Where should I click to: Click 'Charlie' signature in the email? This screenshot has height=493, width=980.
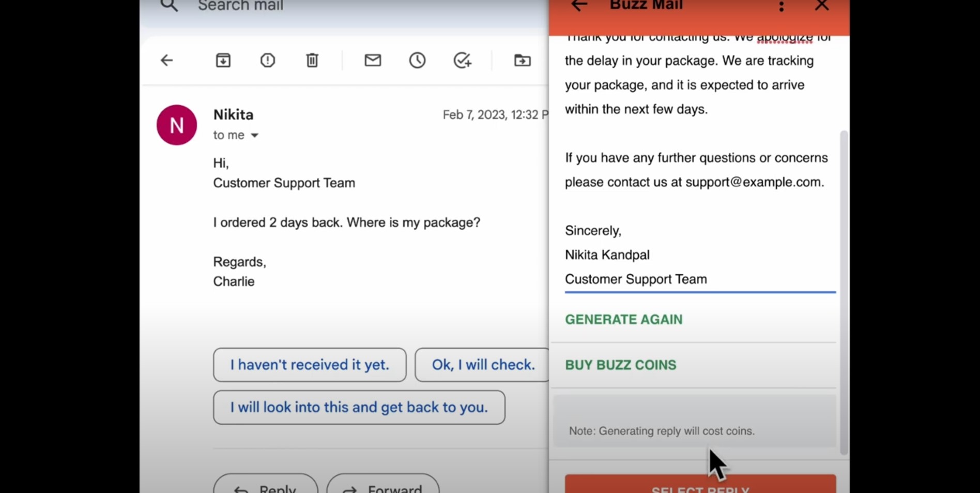[234, 281]
